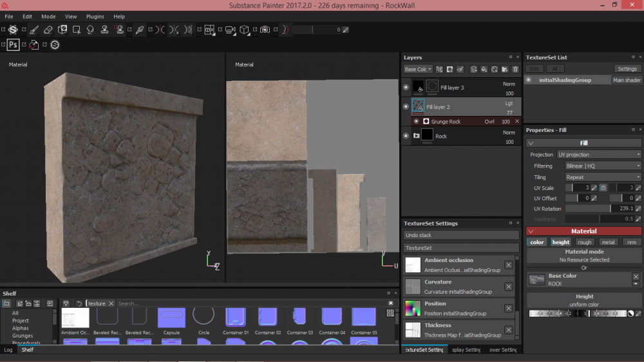Hide Fill layer 3 visibility

coord(406,87)
